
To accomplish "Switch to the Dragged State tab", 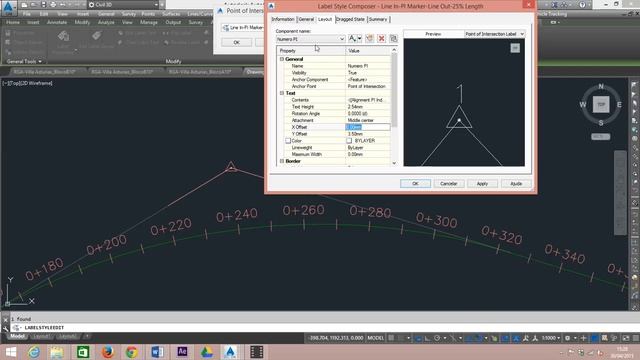I will [350, 19].
